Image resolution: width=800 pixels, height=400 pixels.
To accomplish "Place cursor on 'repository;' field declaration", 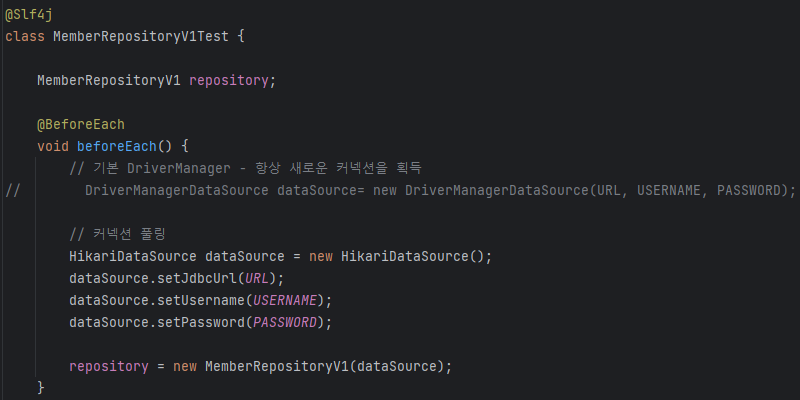I will tap(233, 81).
